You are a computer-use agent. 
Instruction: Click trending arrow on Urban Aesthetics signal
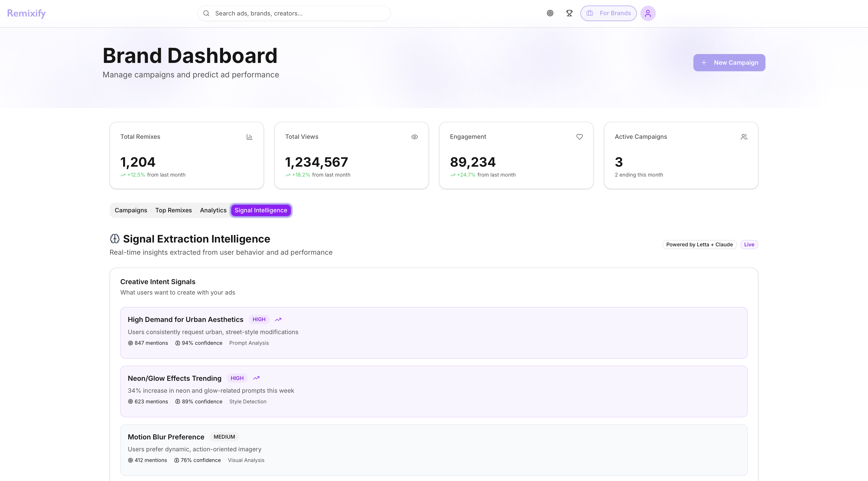(278, 319)
